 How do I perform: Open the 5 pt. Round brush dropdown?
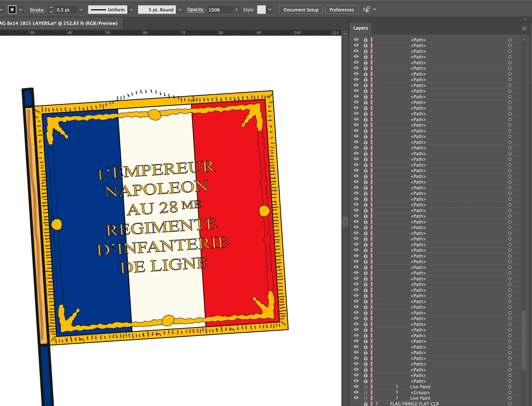(x=180, y=10)
